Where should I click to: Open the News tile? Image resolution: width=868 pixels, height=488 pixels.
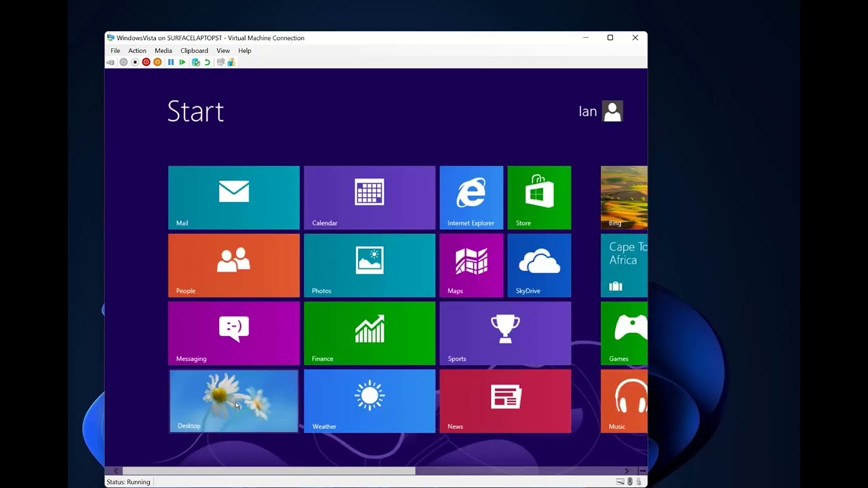(505, 401)
